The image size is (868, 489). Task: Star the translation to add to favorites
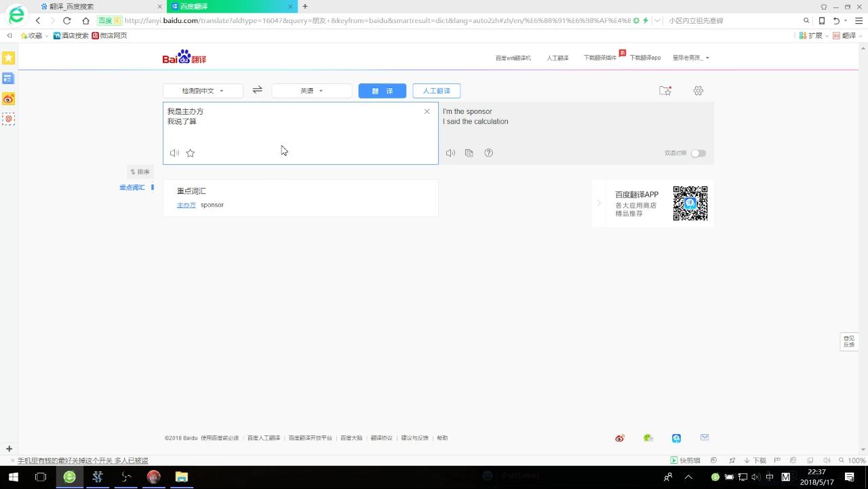coord(191,153)
